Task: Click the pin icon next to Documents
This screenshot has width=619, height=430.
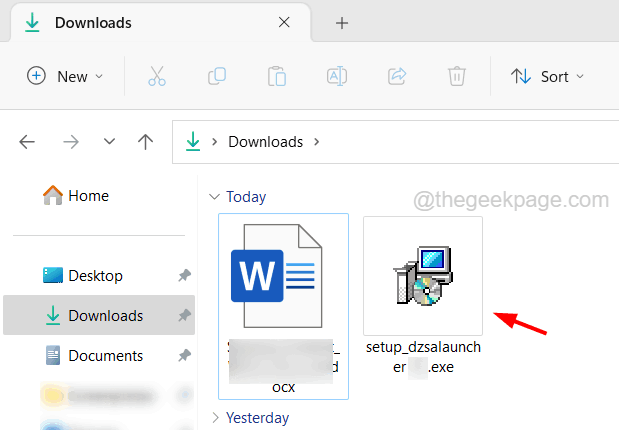Action: tap(184, 355)
